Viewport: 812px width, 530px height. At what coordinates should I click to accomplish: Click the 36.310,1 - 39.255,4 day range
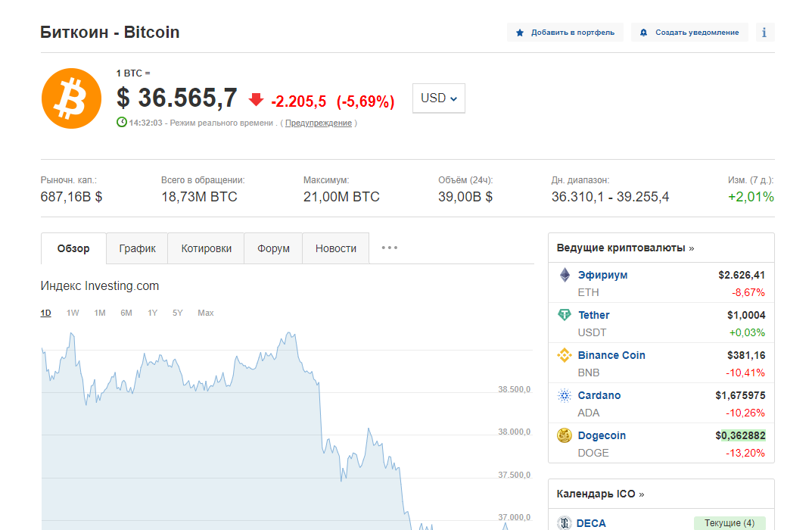tap(610, 197)
